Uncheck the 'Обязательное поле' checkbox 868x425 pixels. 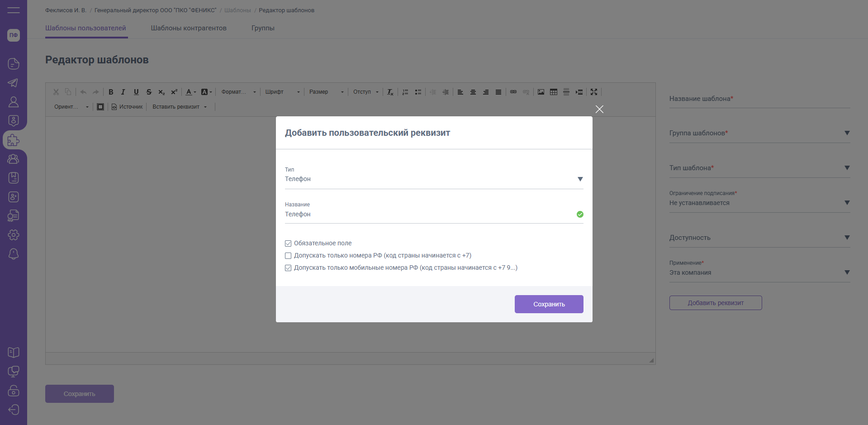[x=288, y=244]
